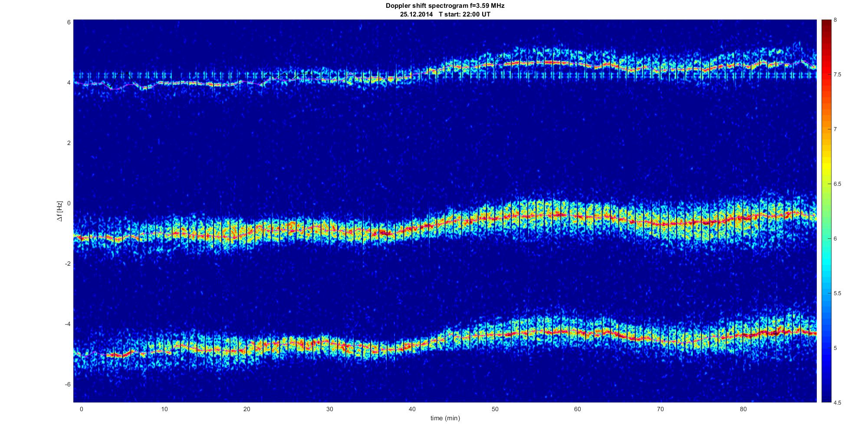
Task: Click the x-axis tick label '30'
Action: pos(329,409)
